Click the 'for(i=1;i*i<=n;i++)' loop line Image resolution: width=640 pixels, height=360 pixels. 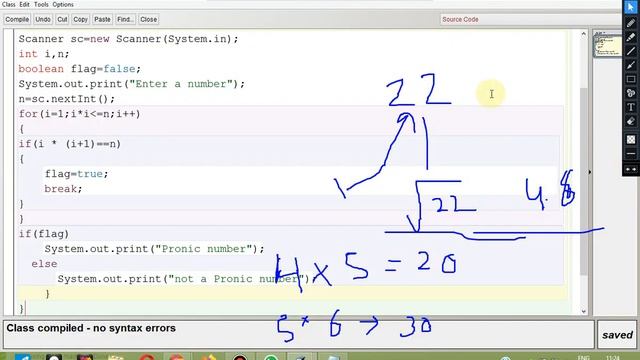(80, 114)
